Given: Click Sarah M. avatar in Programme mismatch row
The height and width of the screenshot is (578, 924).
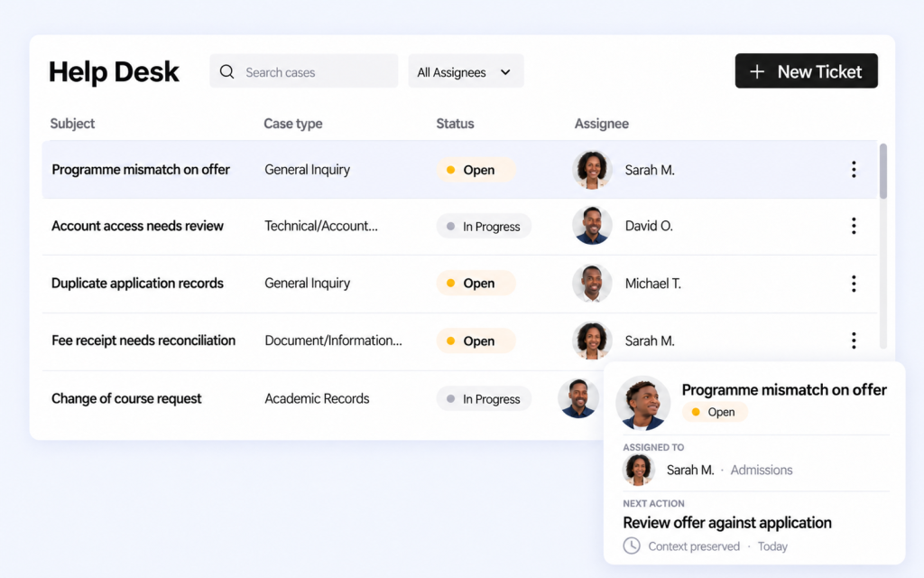Looking at the screenshot, I should pos(592,170).
